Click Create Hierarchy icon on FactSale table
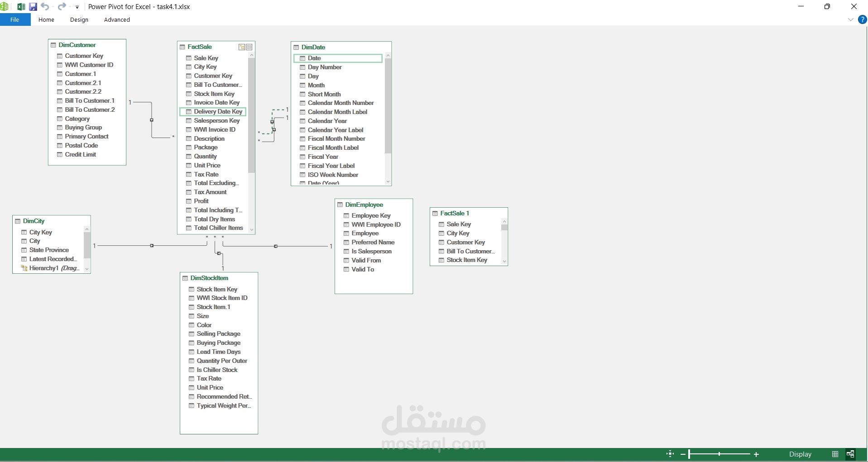 pyautogui.click(x=242, y=47)
